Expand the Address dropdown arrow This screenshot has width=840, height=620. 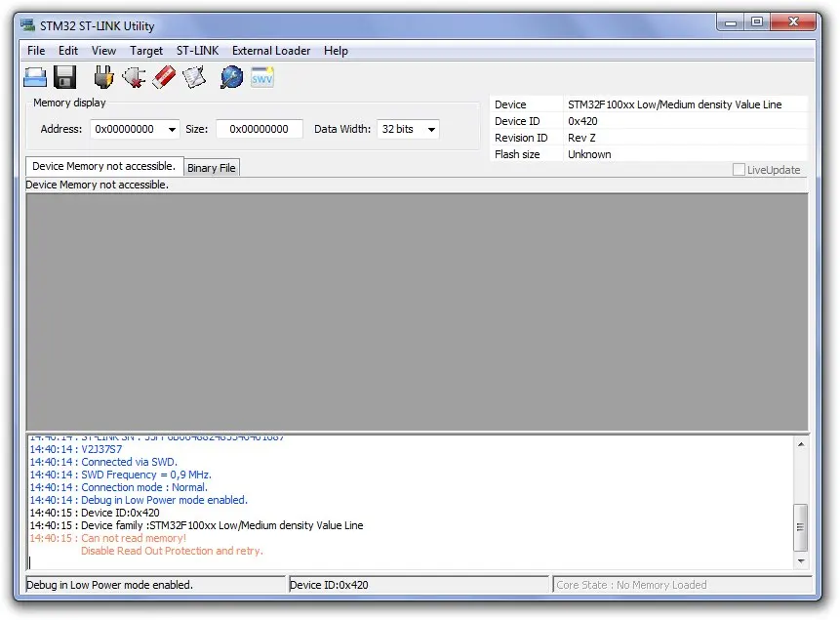coord(172,129)
